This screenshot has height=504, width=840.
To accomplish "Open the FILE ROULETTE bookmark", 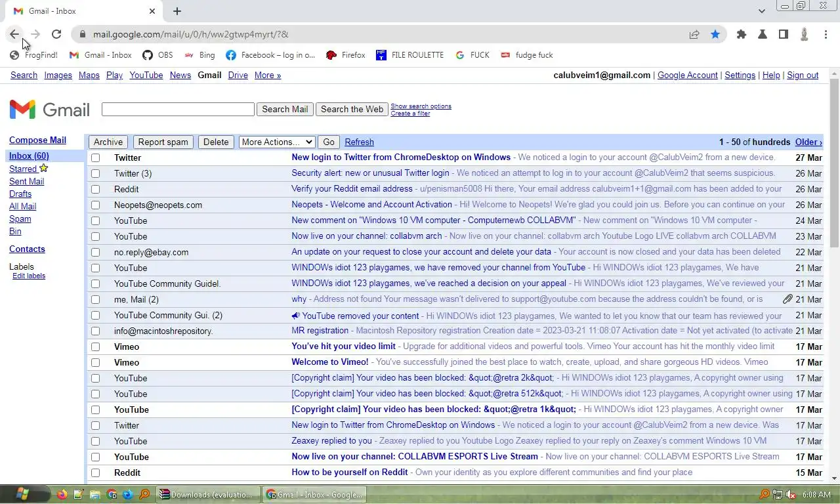I will pos(410,55).
